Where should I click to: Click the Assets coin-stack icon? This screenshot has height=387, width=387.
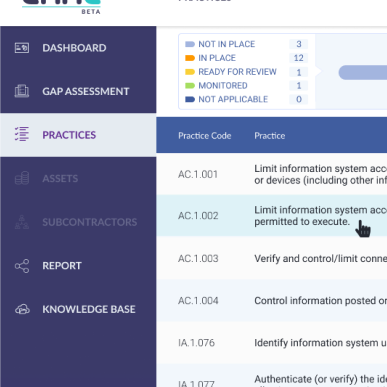22,178
